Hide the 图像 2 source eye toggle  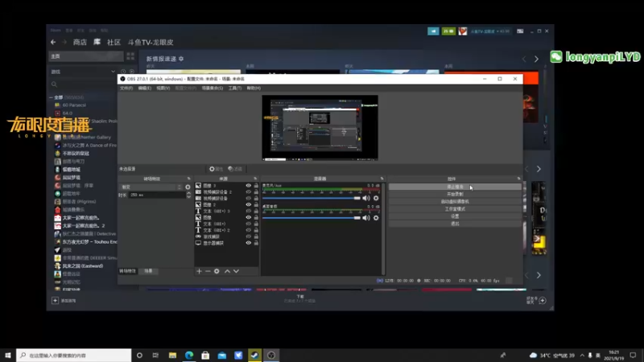[x=249, y=204]
